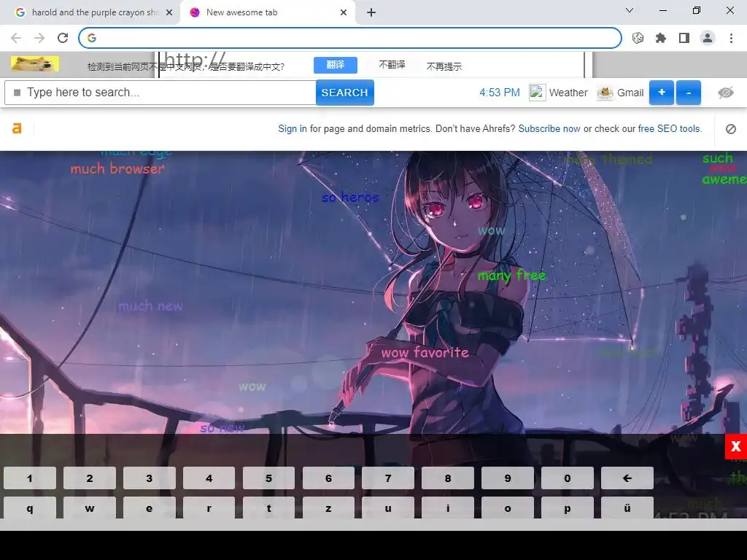The image size is (747, 560).
Task: Tap the 0 key on virtual keyboard
Action: coord(568,478)
